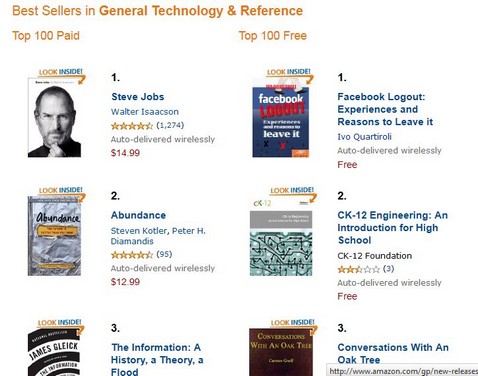Click the Look Inside badge on Steve Jobs

click(x=62, y=75)
